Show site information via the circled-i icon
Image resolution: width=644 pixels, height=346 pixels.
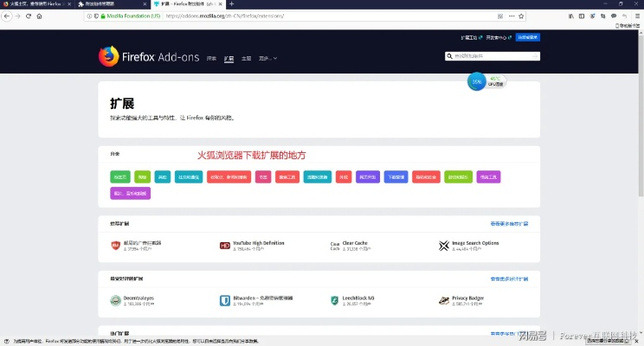coord(89,16)
